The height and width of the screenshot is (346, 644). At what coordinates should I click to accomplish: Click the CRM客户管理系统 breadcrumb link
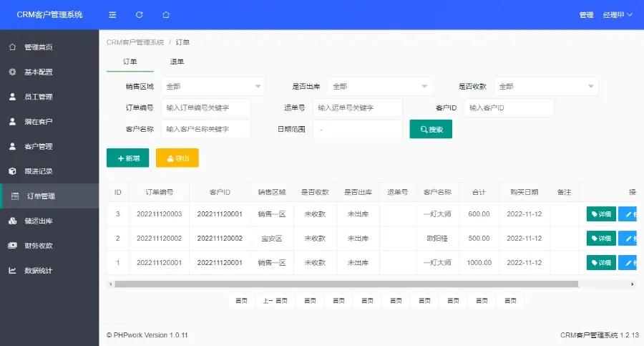(x=135, y=42)
